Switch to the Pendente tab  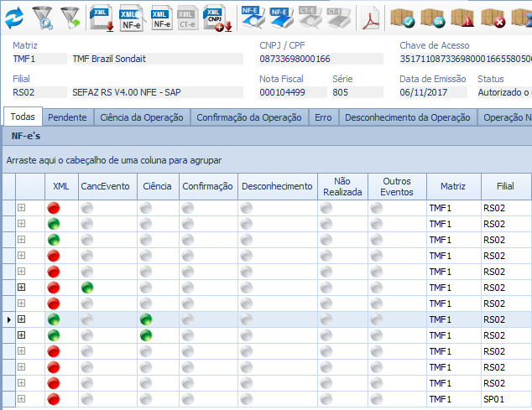(x=67, y=117)
